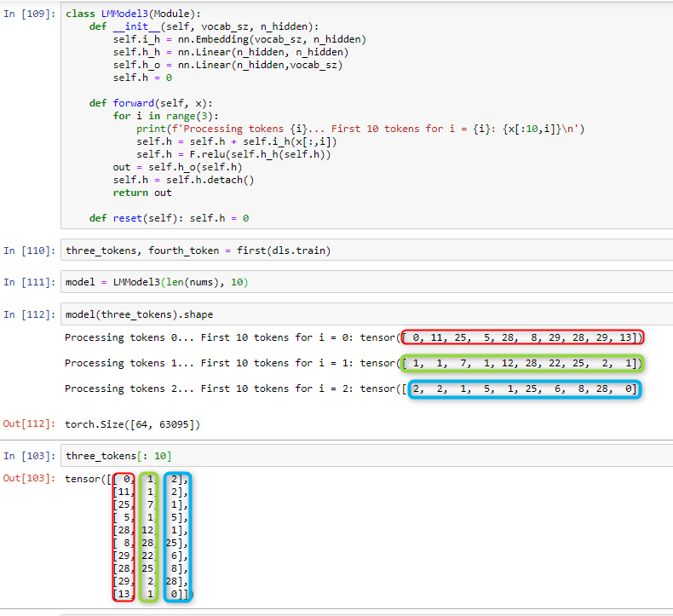Click the red-outlined tensor row for i = 0
The width and height of the screenshot is (673, 616).
pyautogui.click(x=522, y=337)
